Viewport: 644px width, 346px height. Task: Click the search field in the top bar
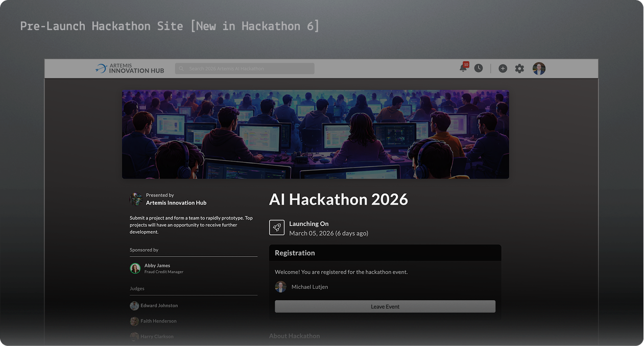click(x=244, y=68)
